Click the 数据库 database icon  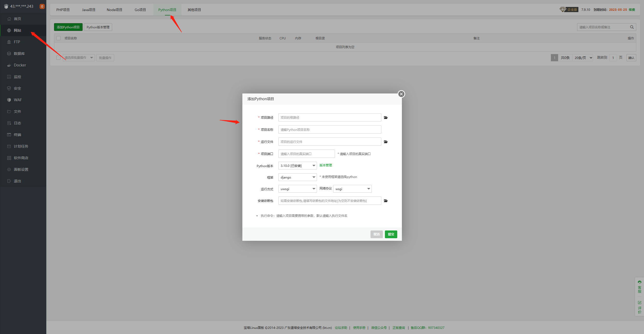9,54
